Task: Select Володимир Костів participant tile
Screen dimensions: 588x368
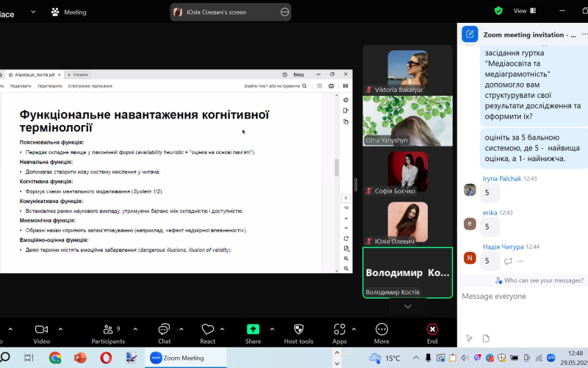Action: [x=408, y=272]
